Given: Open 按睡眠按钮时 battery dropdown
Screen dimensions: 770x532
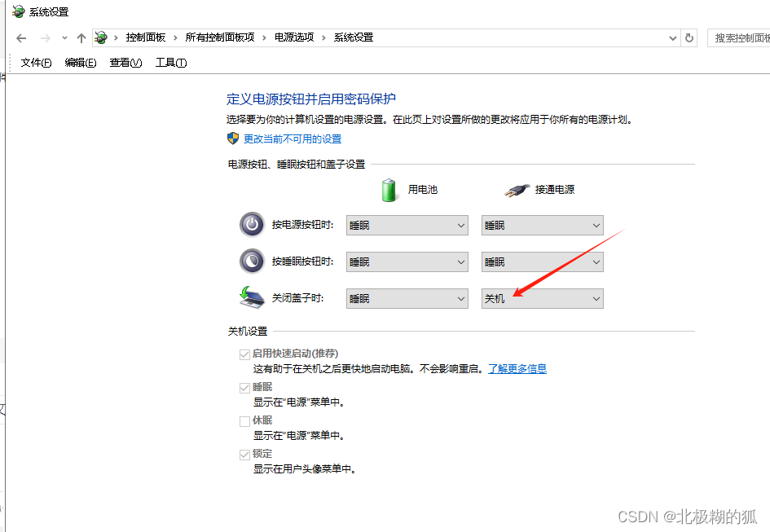Looking at the screenshot, I should click(x=407, y=262).
